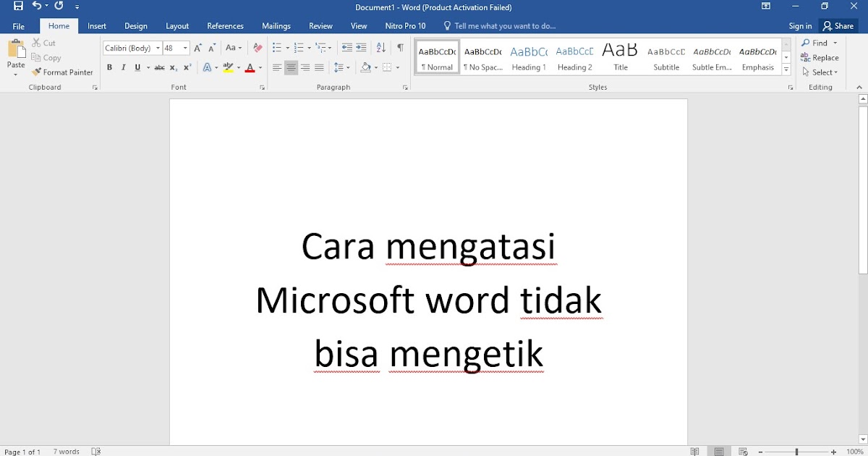Toggle subscript formatting
Image resolution: width=868 pixels, height=456 pixels.
click(x=174, y=67)
